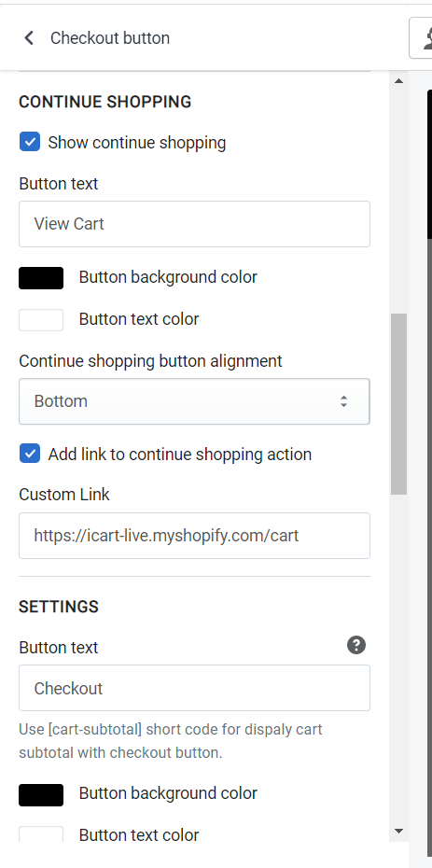This screenshot has height=868, width=432.
Task: Go back using the left chevron icon
Action: pyautogui.click(x=29, y=37)
